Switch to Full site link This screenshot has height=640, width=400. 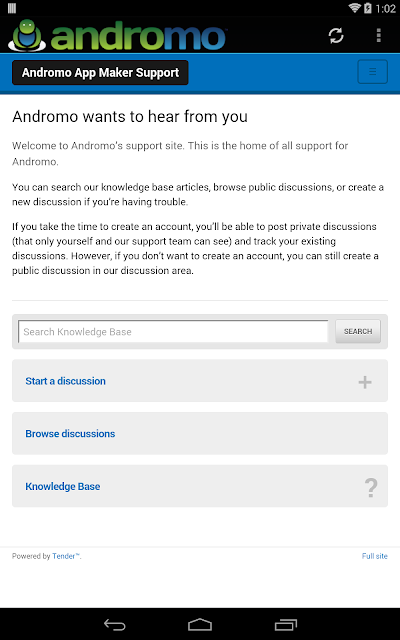(x=375, y=556)
